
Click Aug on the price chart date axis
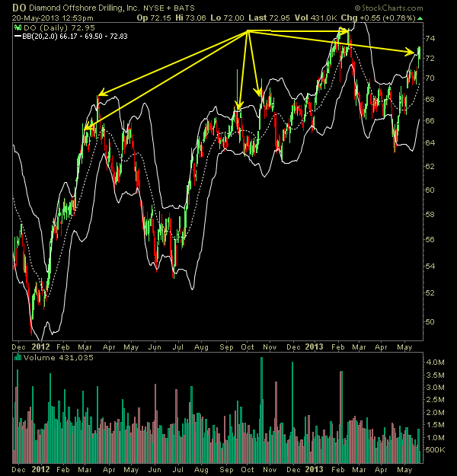[x=201, y=347]
